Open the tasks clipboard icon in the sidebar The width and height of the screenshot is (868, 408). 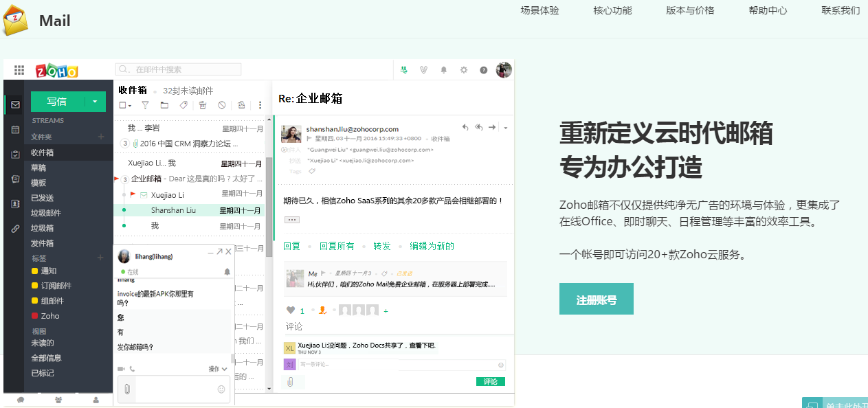click(15, 154)
